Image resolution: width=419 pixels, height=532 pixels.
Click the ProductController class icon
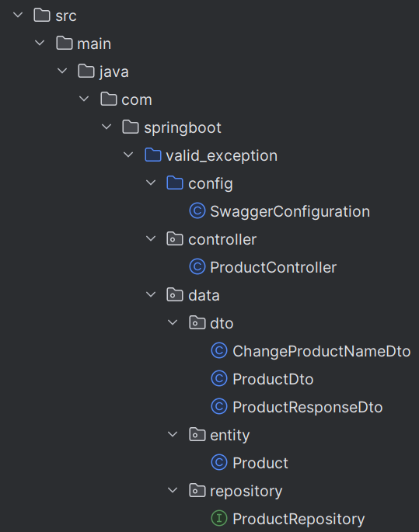click(x=197, y=266)
